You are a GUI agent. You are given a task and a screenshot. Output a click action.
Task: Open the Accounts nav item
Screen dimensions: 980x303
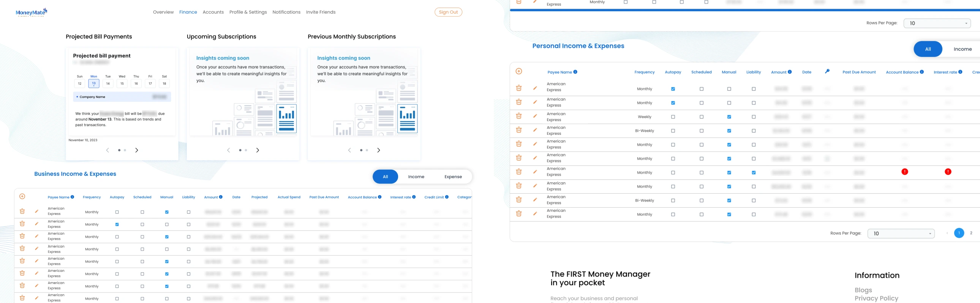pyautogui.click(x=213, y=12)
